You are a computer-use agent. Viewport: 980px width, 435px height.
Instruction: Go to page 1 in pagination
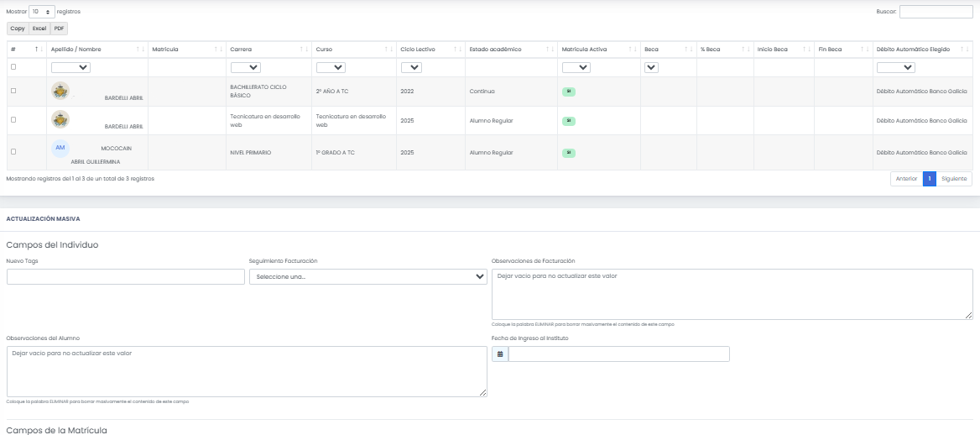[929, 179]
